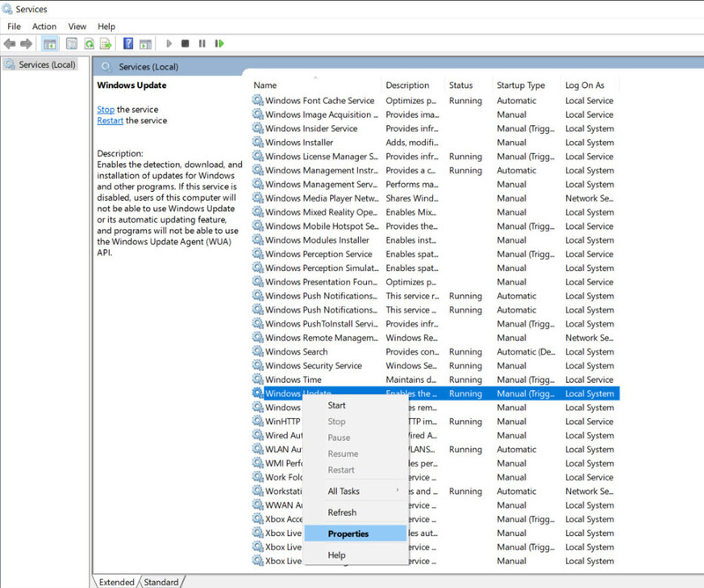Click the Start Service play icon in toolbar
Screen dimensions: 704x588
[x=169, y=44]
